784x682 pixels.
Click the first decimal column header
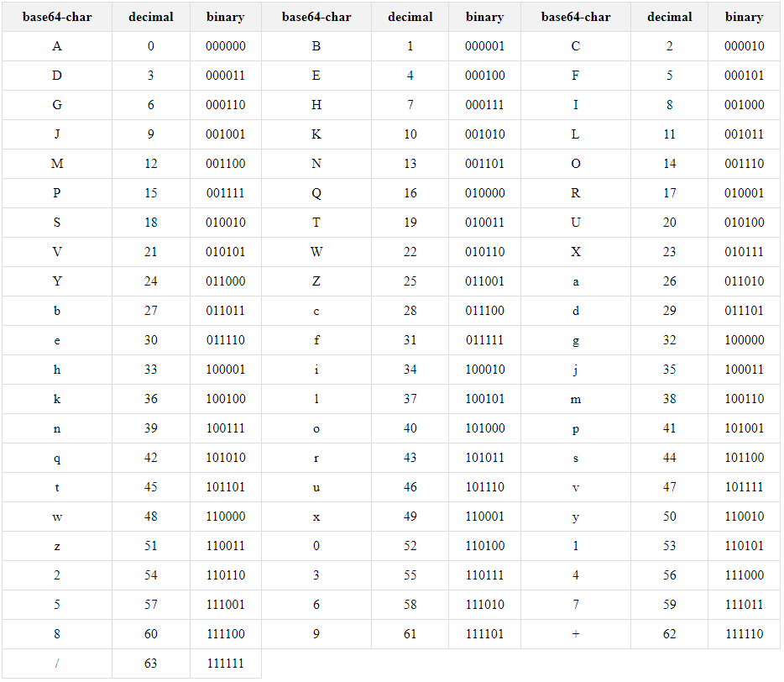pyautogui.click(x=150, y=17)
